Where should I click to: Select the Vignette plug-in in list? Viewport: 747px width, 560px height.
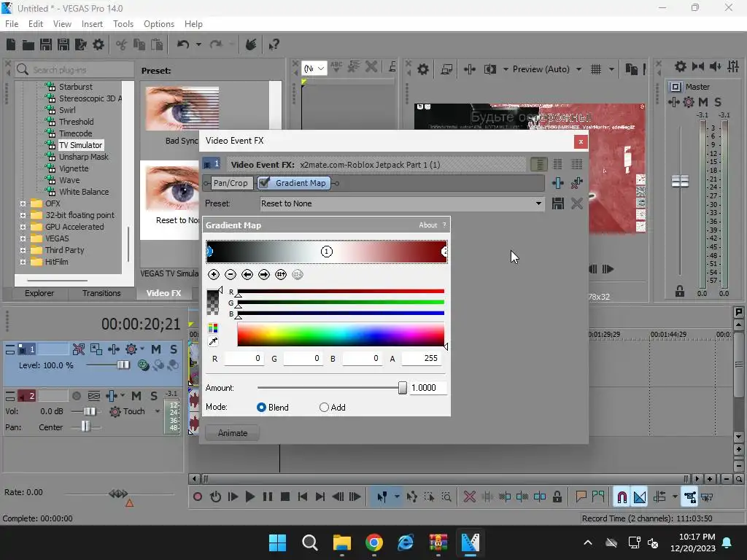[74, 168]
